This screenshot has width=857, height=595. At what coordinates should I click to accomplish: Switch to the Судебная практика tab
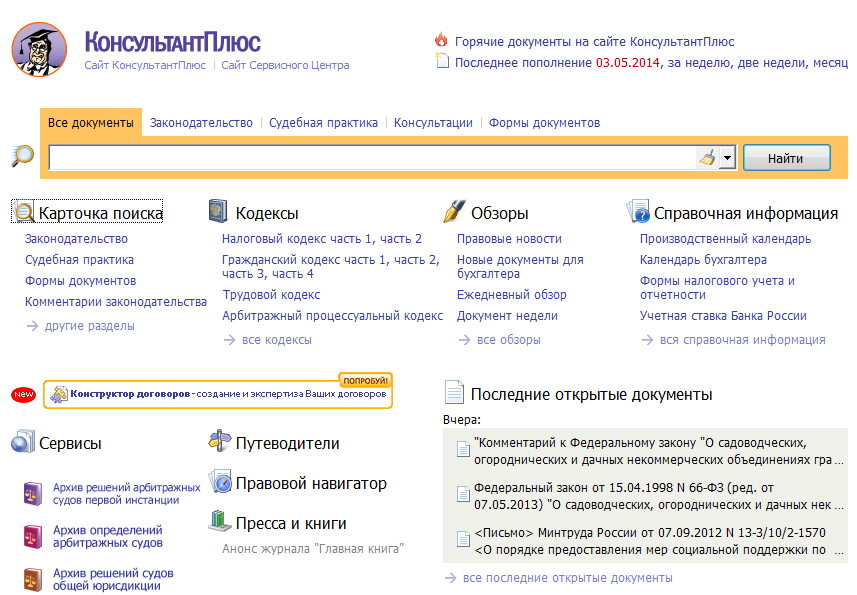(323, 123)
